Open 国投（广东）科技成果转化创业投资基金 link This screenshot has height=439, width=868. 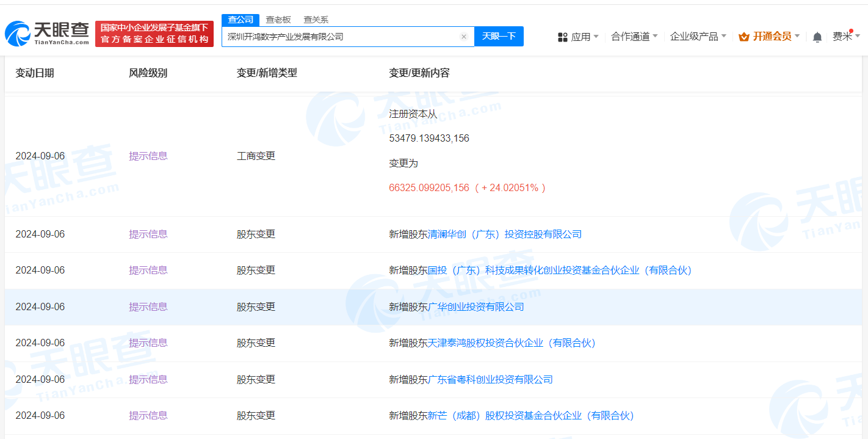tap(560, 270)
